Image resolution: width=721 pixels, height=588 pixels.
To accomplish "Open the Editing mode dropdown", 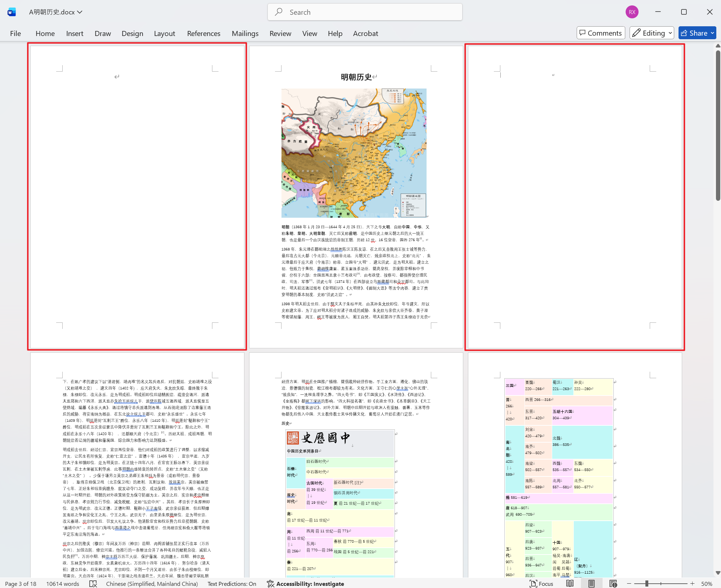I will click(x=652, y=33).
